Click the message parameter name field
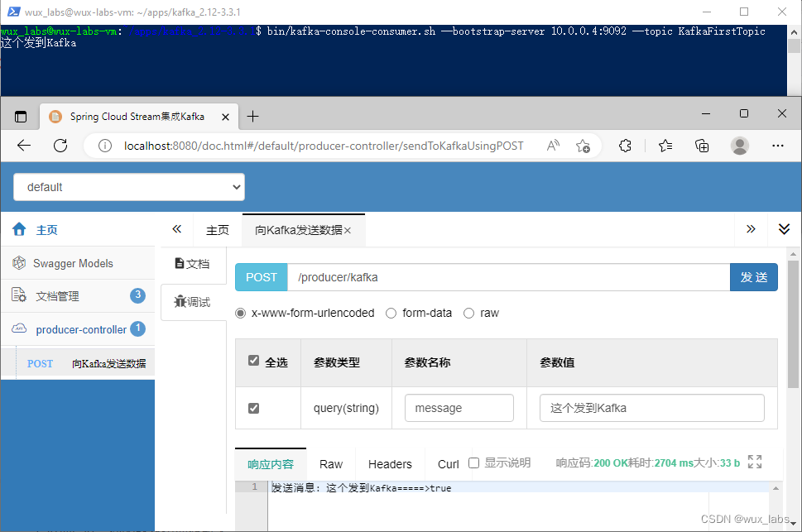 click(459, 408)
